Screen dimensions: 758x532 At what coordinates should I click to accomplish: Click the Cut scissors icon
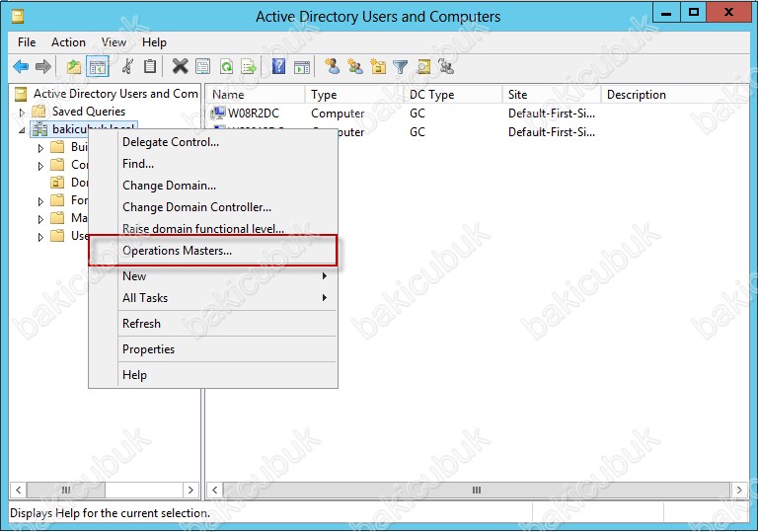127,66
